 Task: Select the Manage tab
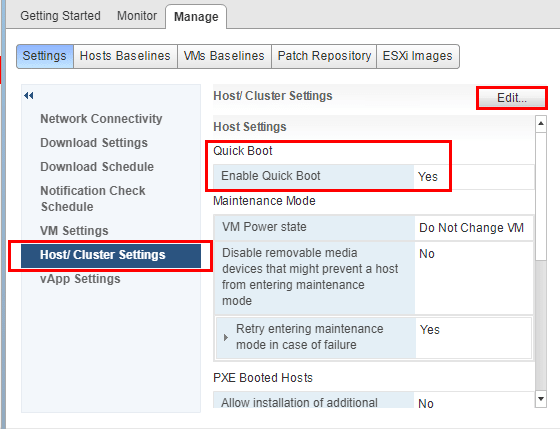coord(196,17)
